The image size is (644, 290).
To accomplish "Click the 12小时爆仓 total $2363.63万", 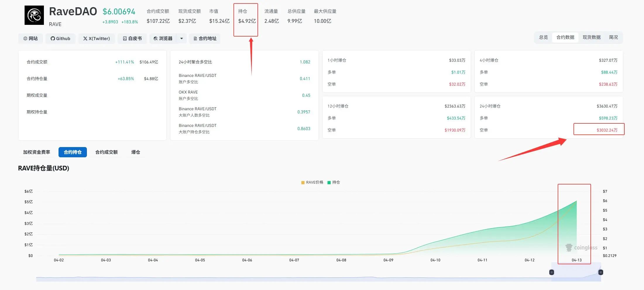I will 455,106.
